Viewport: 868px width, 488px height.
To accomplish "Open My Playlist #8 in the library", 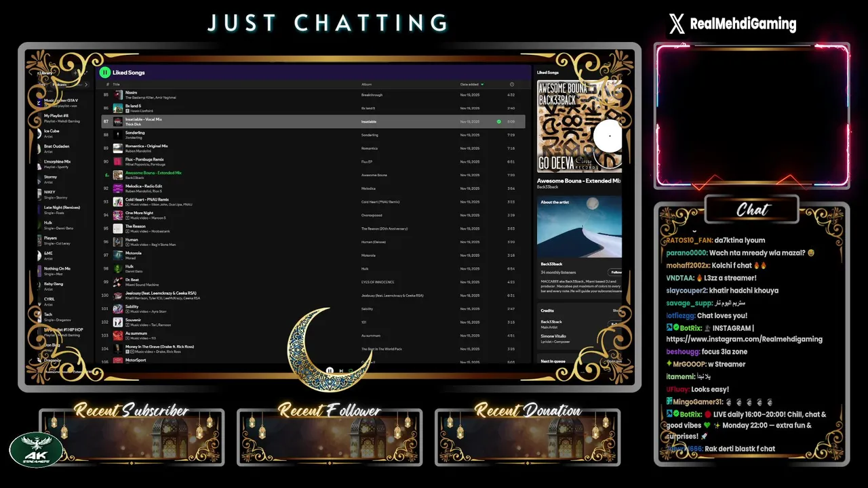I will coord(61,118).
